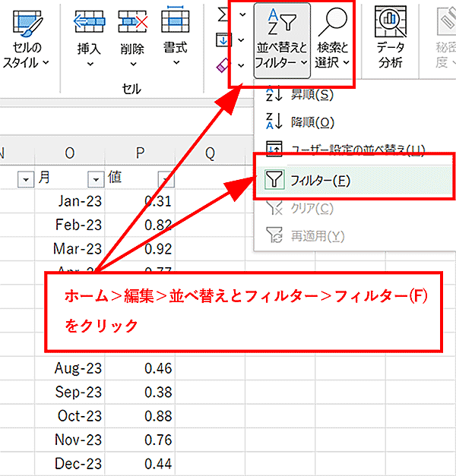Viewport: 456px width, 476px height.
Task: Expand the Fill dropdown arrow
Action: point(242,40)
